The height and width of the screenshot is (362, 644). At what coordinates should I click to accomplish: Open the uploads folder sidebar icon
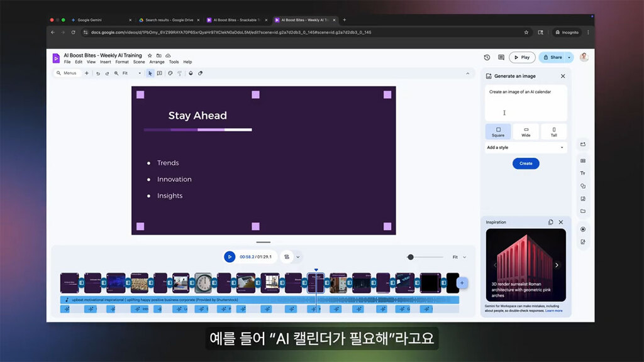point(583,211)
